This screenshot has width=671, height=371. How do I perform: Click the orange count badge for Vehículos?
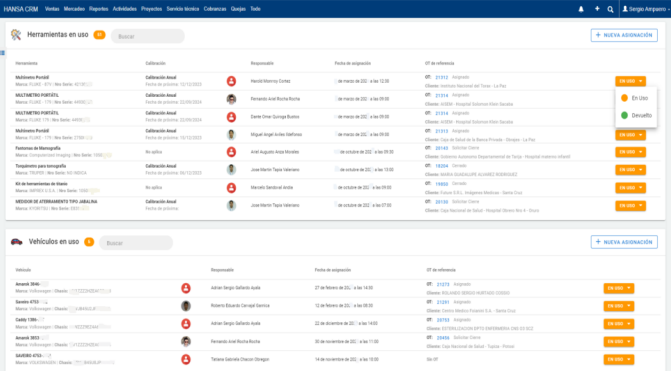pyautogui.click(x=89, y=242)
